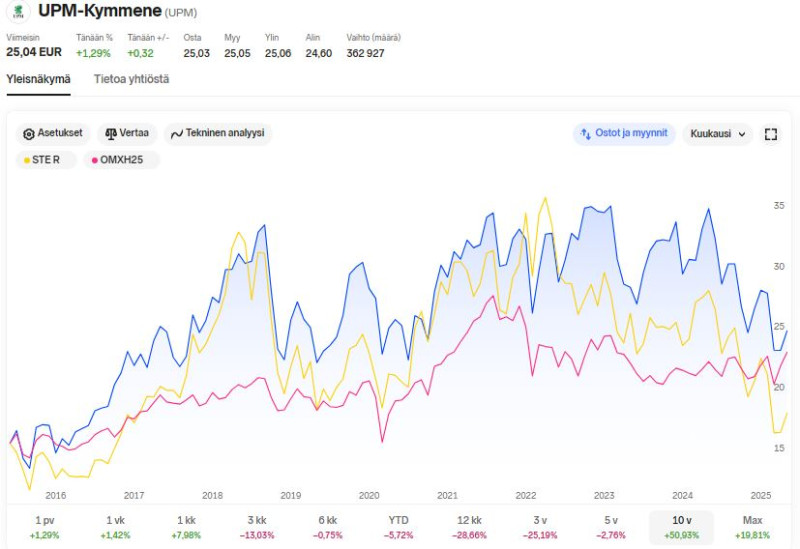Click the Vertaa compare button label
Screen dimensions: 800x549
click(x=134, y=133)
